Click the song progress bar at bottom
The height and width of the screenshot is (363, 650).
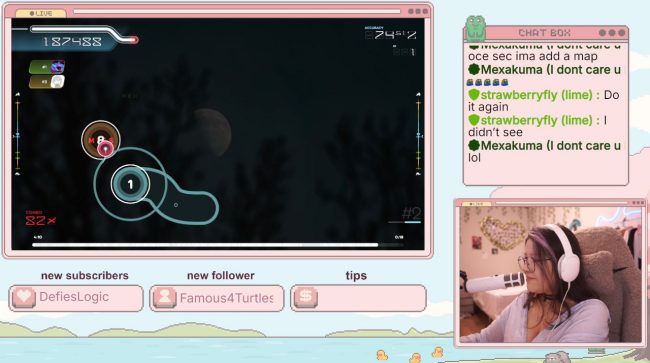(x=217, y=245)
